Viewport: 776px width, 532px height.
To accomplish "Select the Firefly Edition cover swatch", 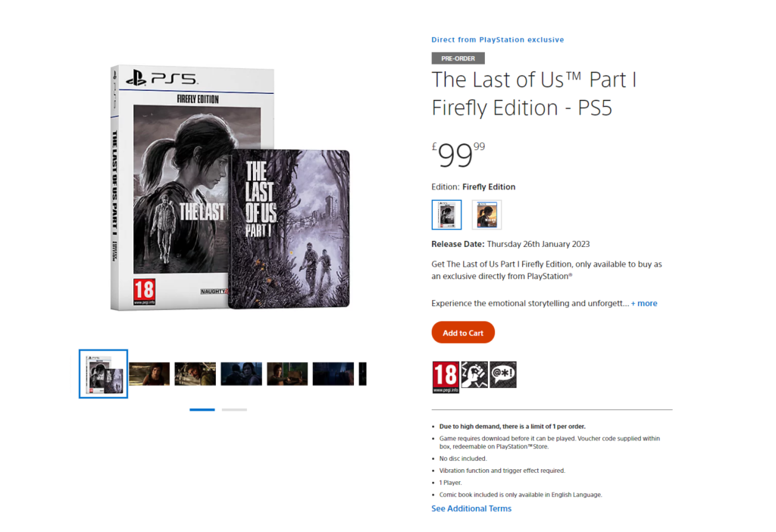I will coord(446,214).
